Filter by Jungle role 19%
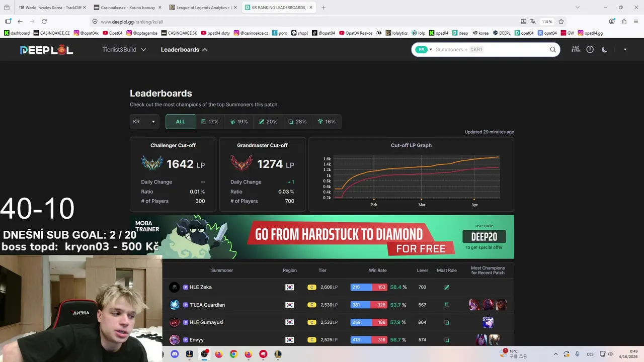This screenshot has width=644, height=362. point(239,122)
